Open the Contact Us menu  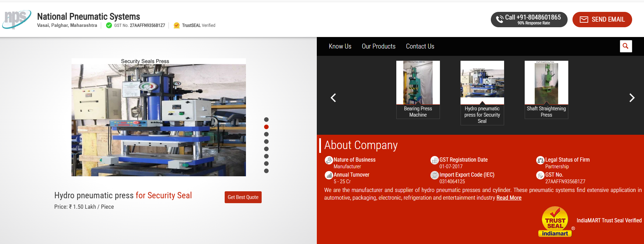tap(420, 46)
